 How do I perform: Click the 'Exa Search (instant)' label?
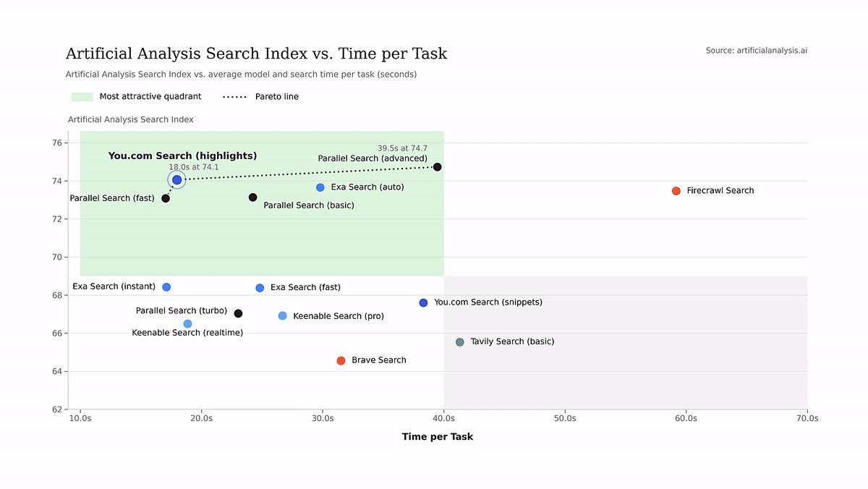point(114,286)
